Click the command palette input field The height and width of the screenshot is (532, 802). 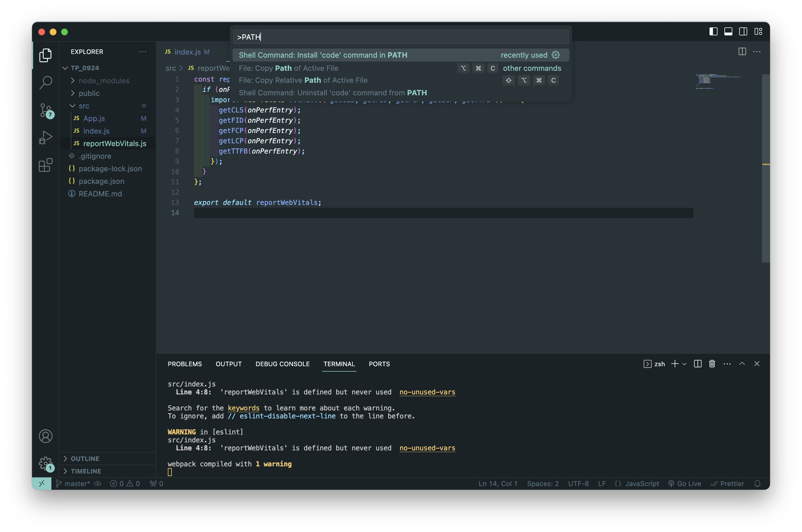401,37
